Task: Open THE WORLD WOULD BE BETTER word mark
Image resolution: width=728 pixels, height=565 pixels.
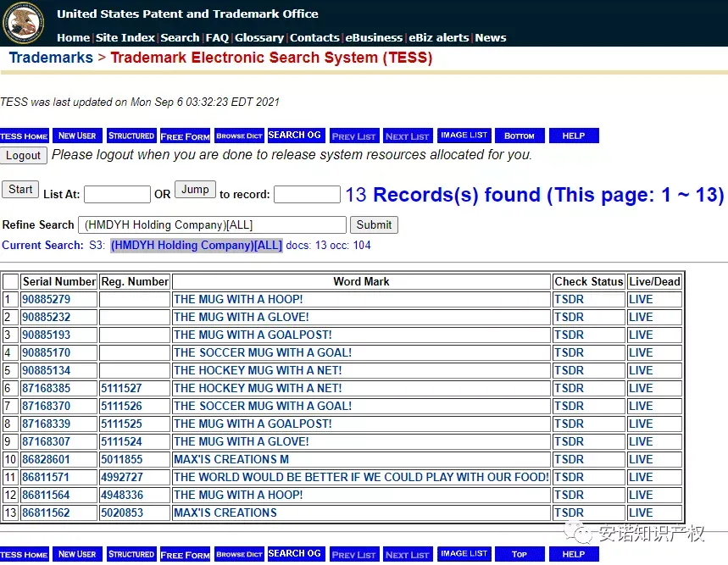Action: coord(361,477)
